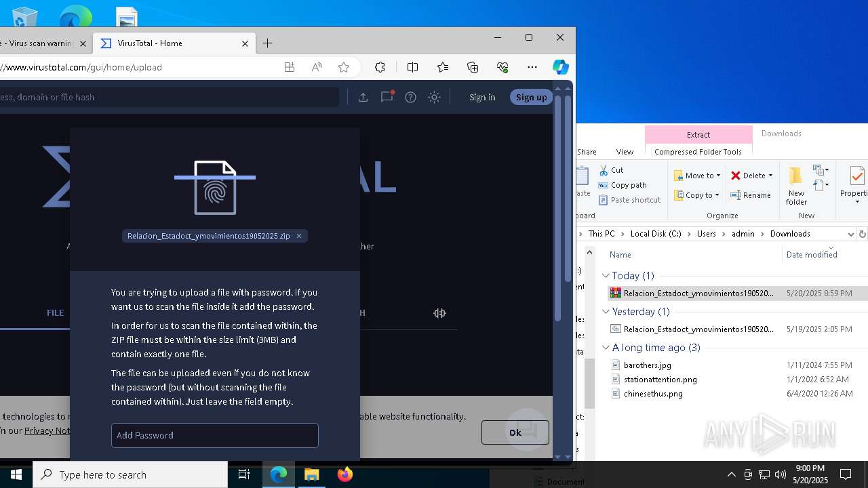Click Local Disk (C:) in breadcrumb
868x488 pixels.
tap(656, 234)
